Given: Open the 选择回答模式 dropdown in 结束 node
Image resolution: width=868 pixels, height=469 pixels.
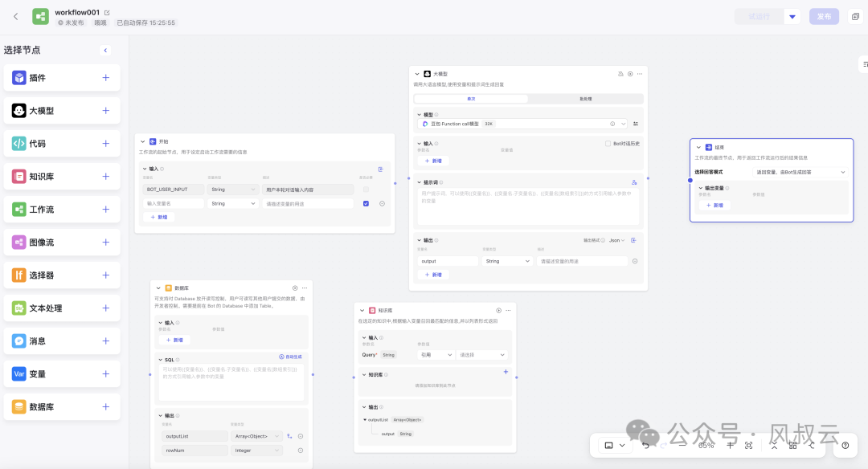Looking at the screenshot, I should coord(800,172).
